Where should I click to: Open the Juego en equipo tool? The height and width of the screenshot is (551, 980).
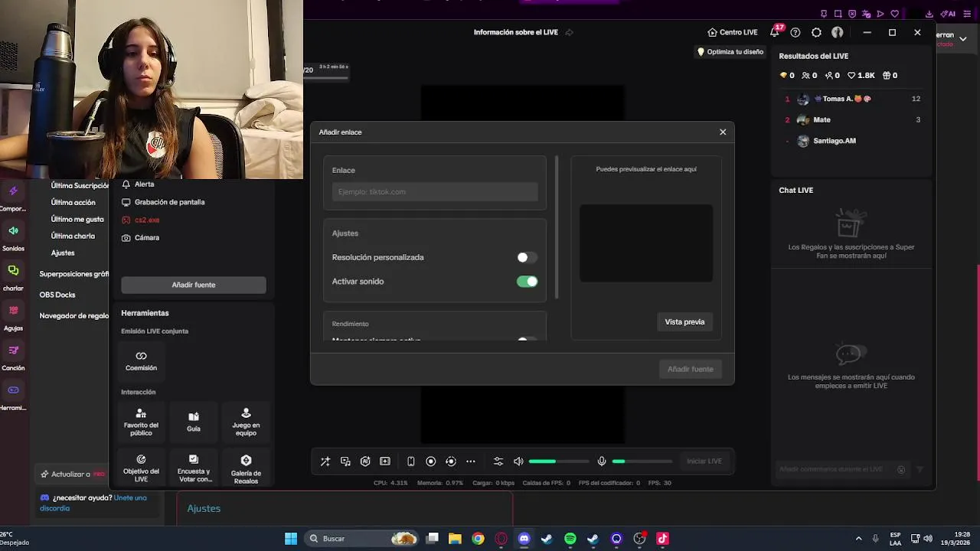[246, 422]
